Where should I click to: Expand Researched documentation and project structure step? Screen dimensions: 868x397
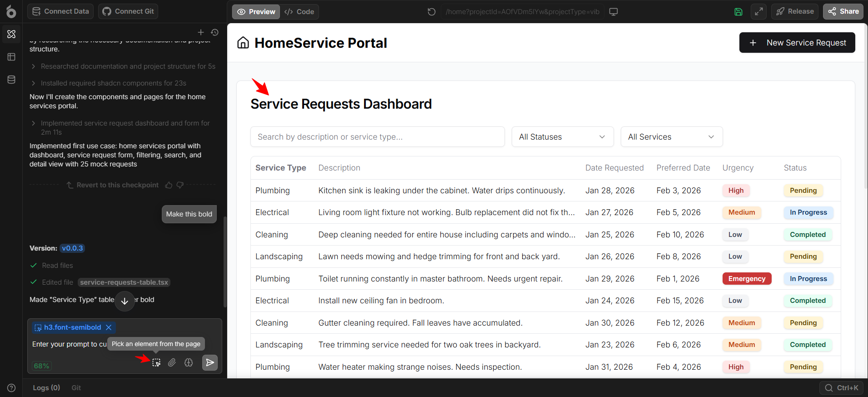(123, 66)
